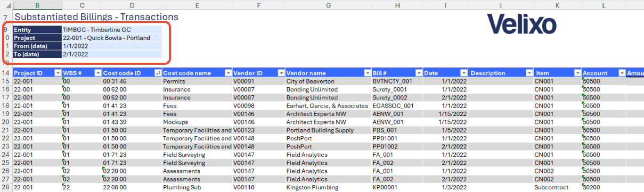Expand the Description column filter arrow
644x192 pixels.
point(529,73)
